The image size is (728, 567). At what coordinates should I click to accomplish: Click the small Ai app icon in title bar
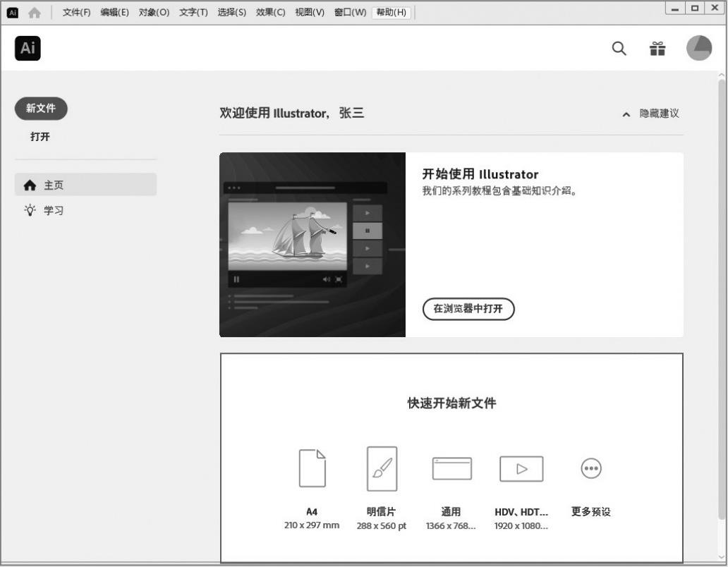(13, 13)
